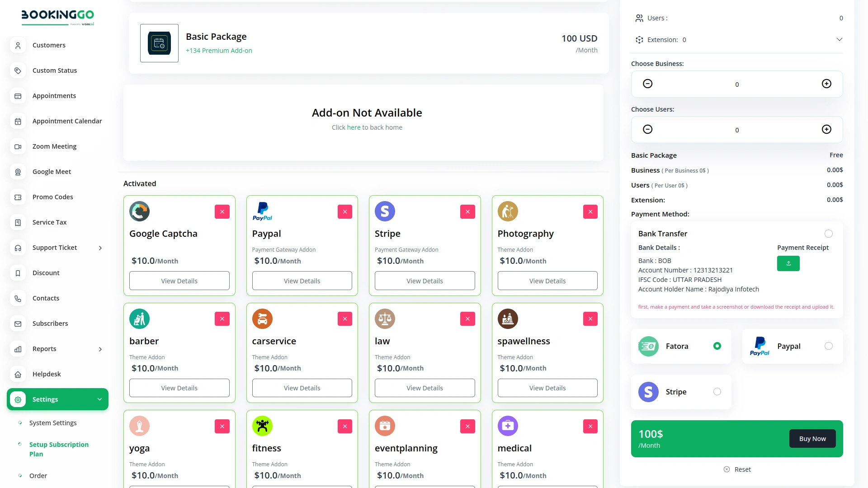This screenshot has width=868, height=488.
Task: Click the BookingGo logo
Action: point(57,17)
